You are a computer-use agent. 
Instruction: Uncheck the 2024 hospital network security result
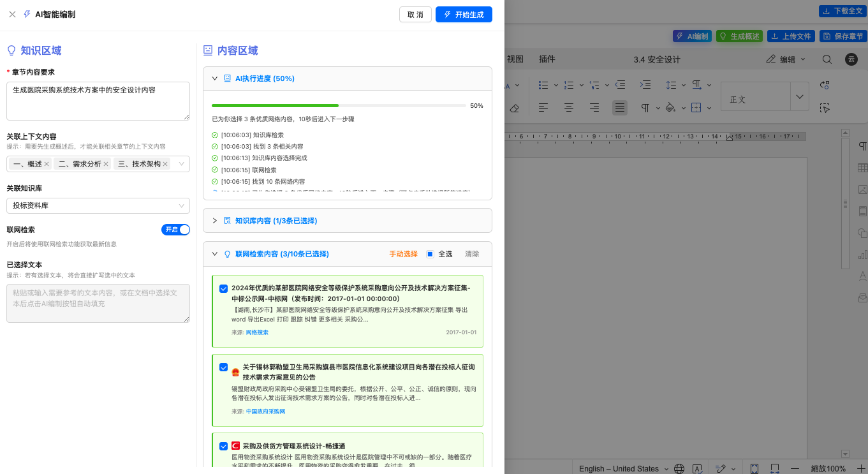point(223,288)
